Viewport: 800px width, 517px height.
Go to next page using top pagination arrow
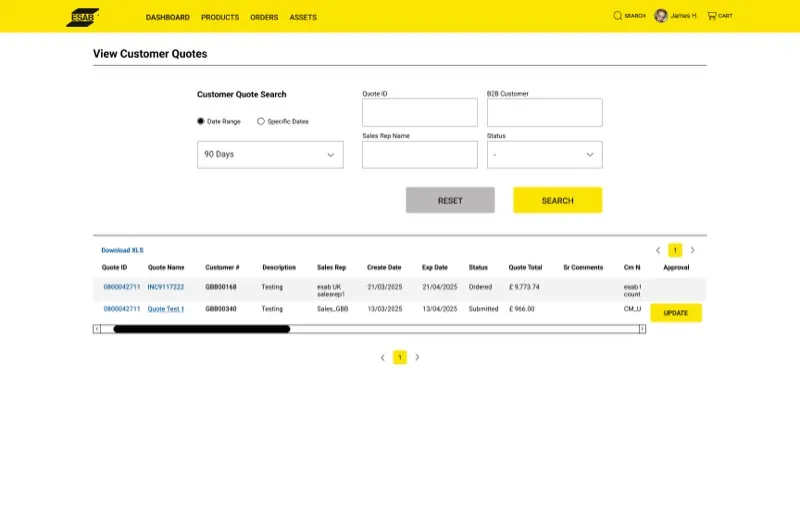692,250
